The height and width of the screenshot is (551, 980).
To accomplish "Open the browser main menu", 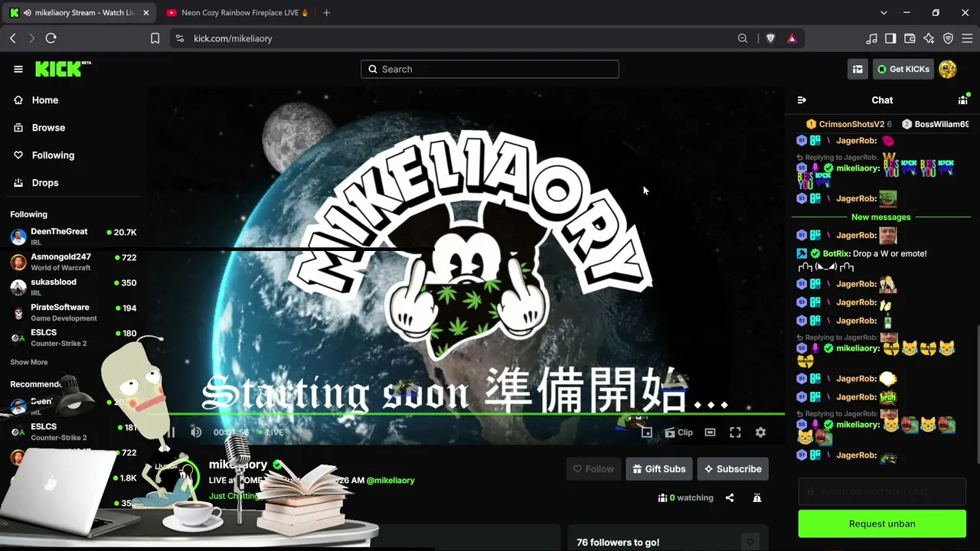I will [967, 38].
